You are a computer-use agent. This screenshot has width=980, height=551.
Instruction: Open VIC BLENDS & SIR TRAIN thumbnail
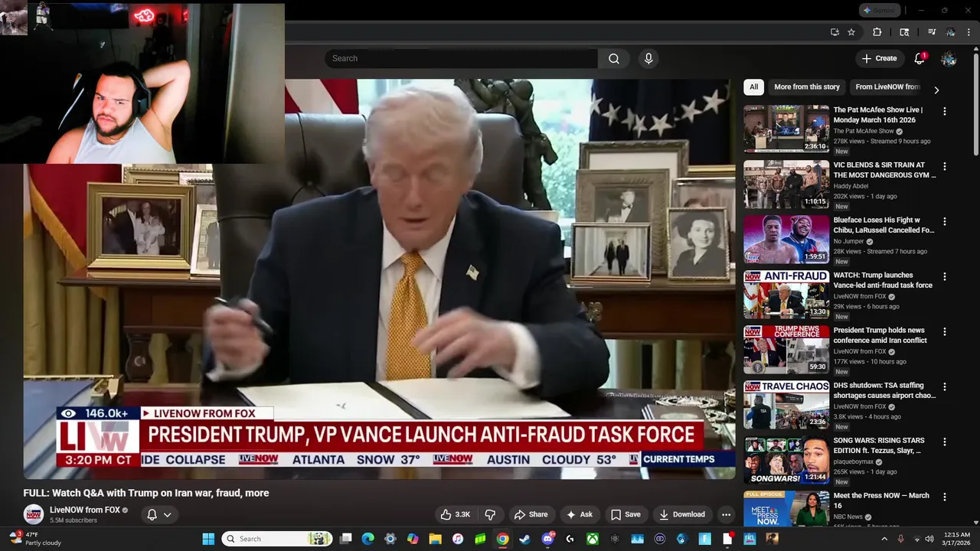[786, 184]
